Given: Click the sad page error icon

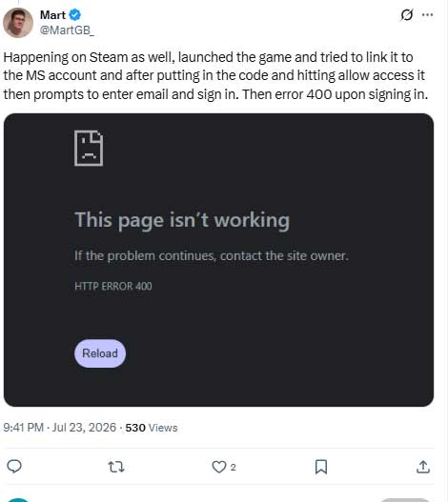Looking at the screenshot, I should pos(89,148).
